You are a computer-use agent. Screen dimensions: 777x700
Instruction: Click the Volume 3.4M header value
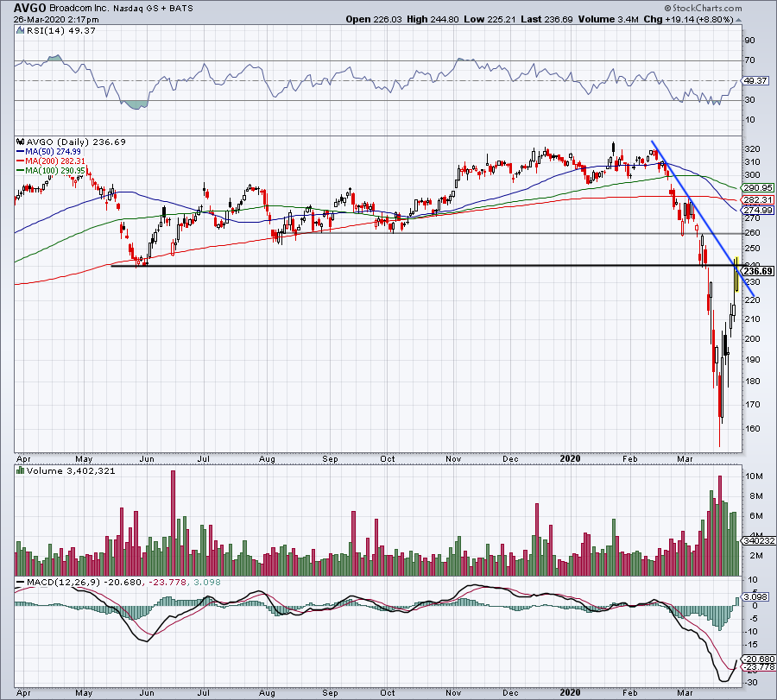coord(608,19)
